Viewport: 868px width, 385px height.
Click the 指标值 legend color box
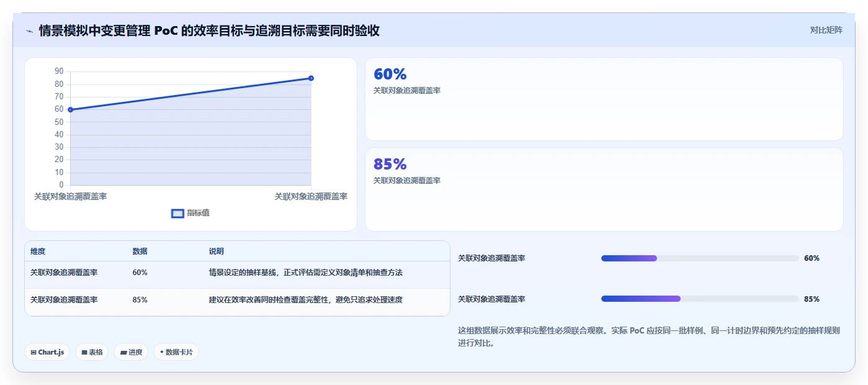(177, 214)
